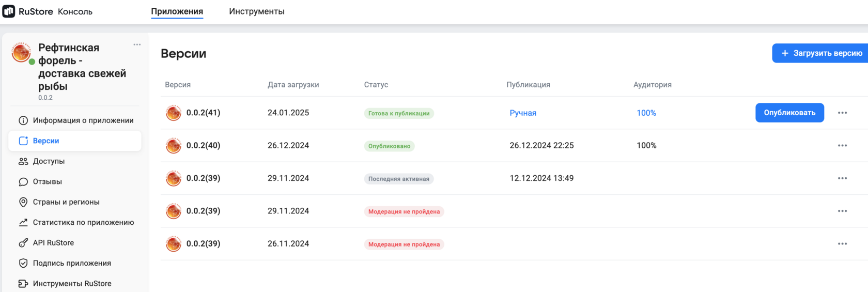Click the Дата загрузки column header

[x=293, y=85]
